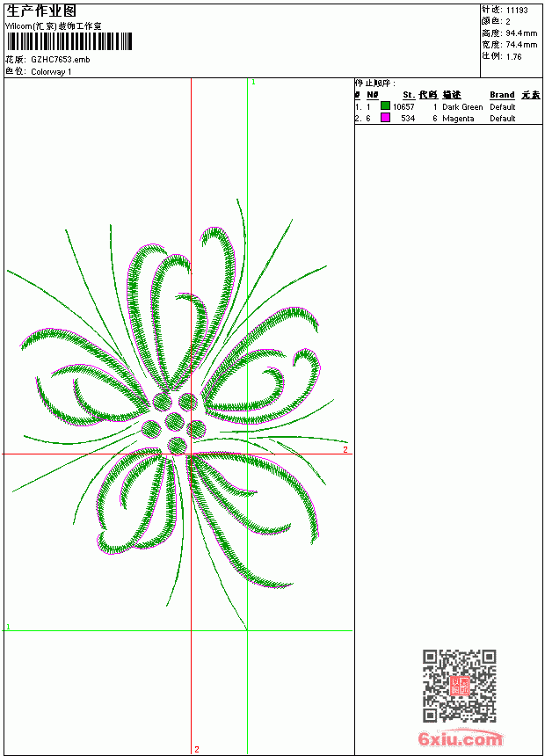Click the green marker 1 at guide top
The width and height of the screenshot is (545, 756).
click(x=253, y=83)
